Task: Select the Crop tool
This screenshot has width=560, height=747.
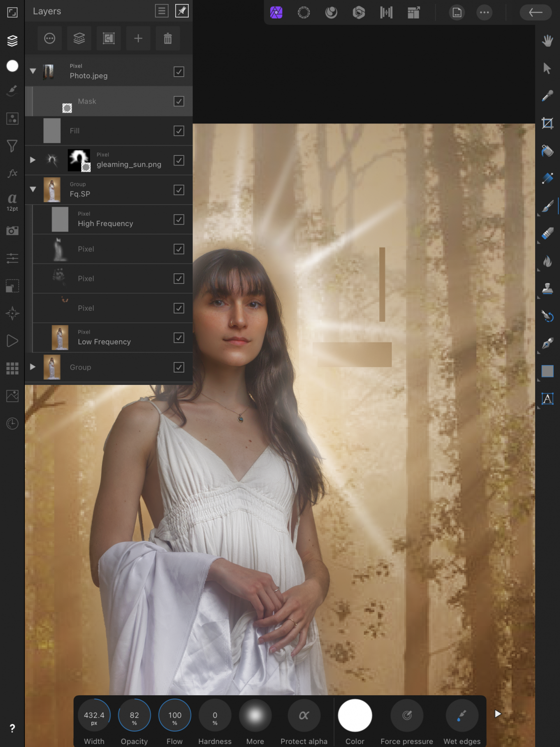Action: pyautogui.click(x=548, y=123)
